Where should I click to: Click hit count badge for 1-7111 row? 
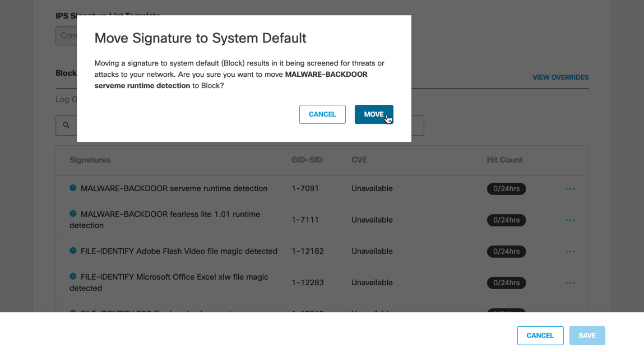[x=506, y=220]
